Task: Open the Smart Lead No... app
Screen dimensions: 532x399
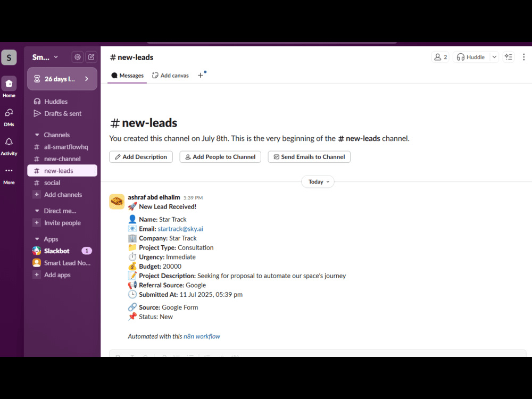Action: pos(62,263)
